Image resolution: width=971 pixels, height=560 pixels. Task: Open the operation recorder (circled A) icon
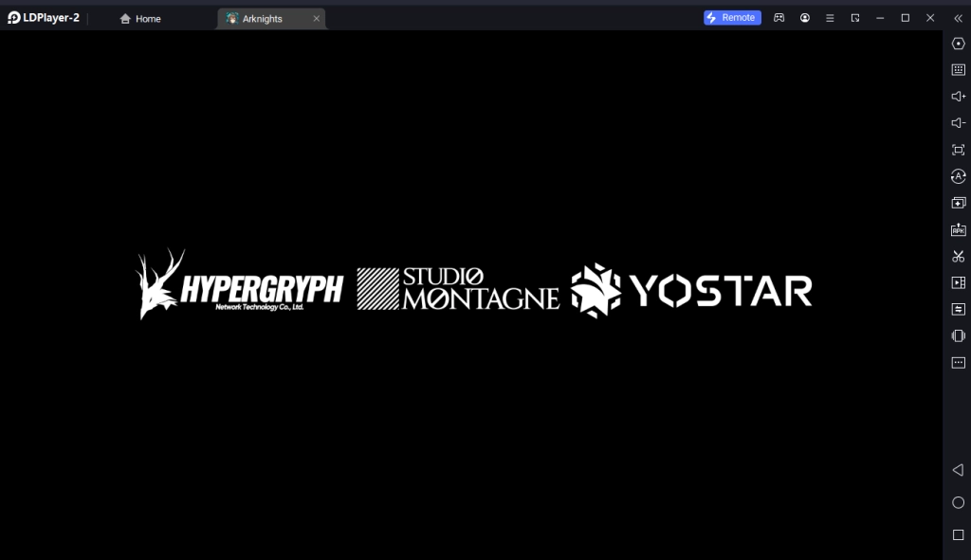click(958, 176)
